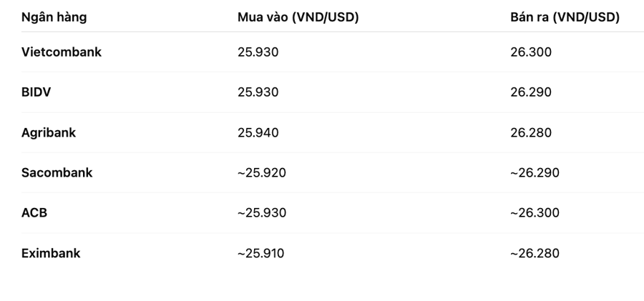
Task: Select the Eximbank bank name
Action: coord(51,253)
